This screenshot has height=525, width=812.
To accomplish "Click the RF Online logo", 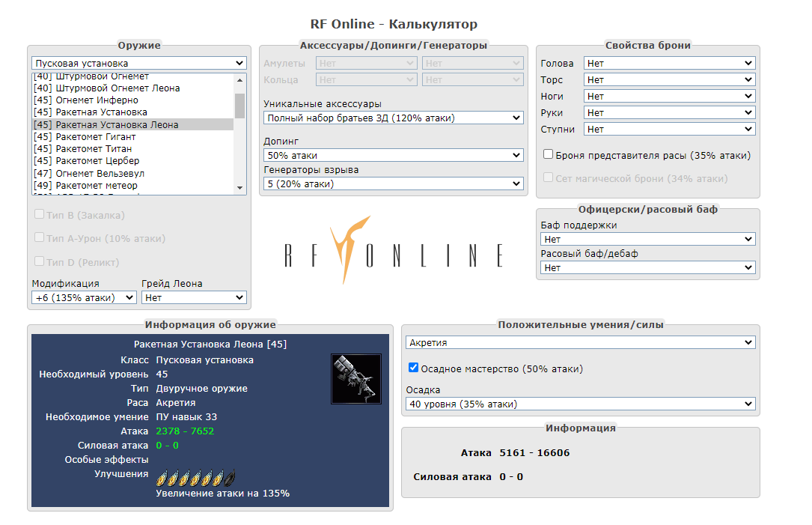I will (394, 252).
